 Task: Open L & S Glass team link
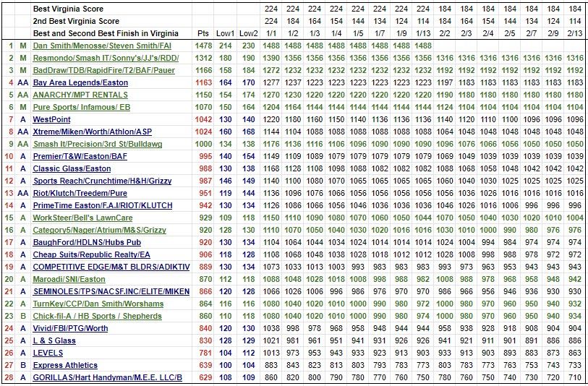tap(54, 341)
